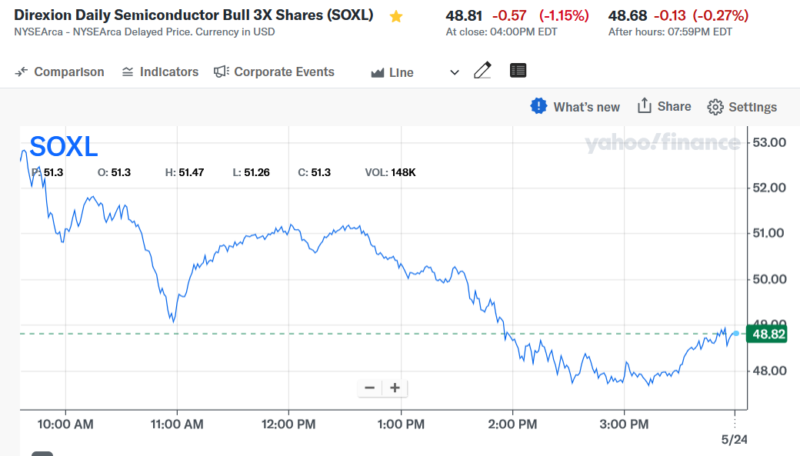Open the Indicators menu
The image size is (800, 456).
click(160, 72)
